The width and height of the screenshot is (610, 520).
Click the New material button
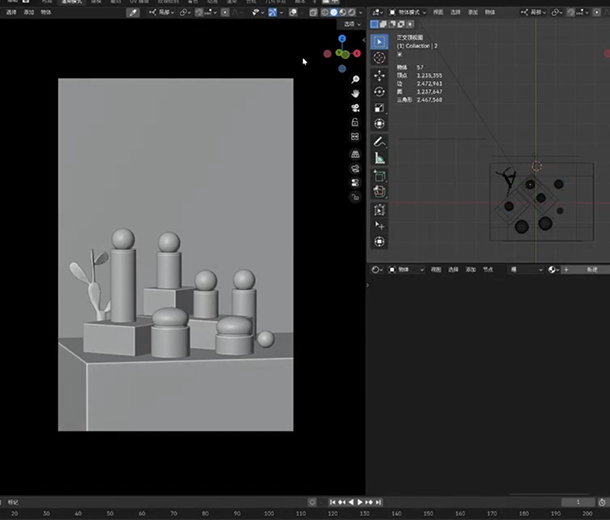(590, 270)
